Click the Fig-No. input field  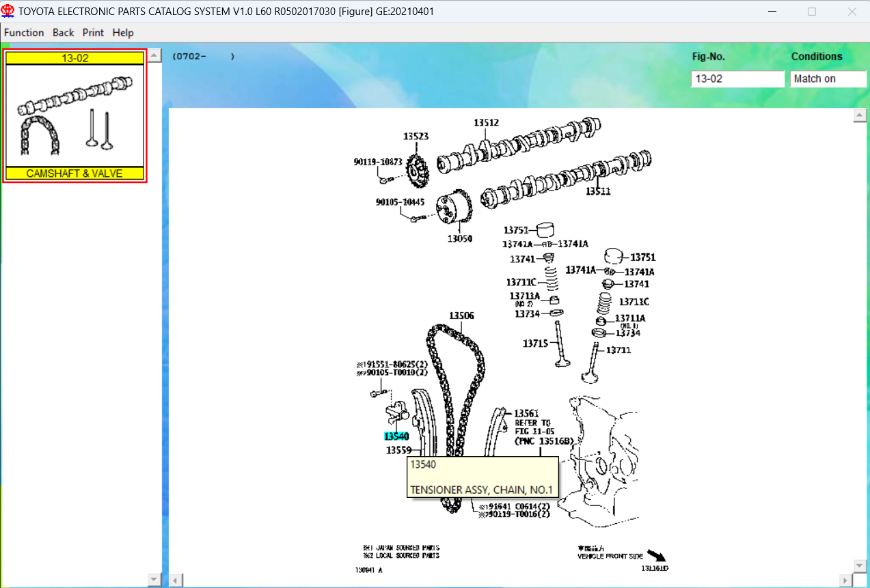point(737,79)
